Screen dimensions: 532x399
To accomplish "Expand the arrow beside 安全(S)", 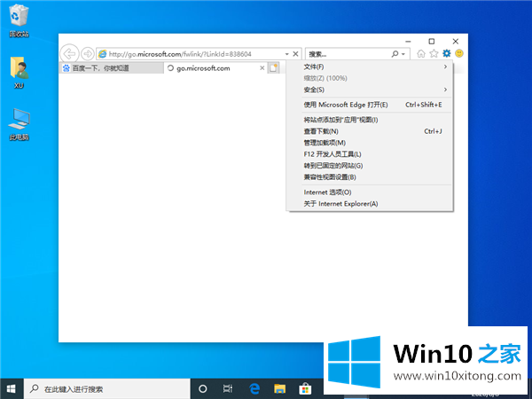I will pyautogui.click(x=445, y=90).
